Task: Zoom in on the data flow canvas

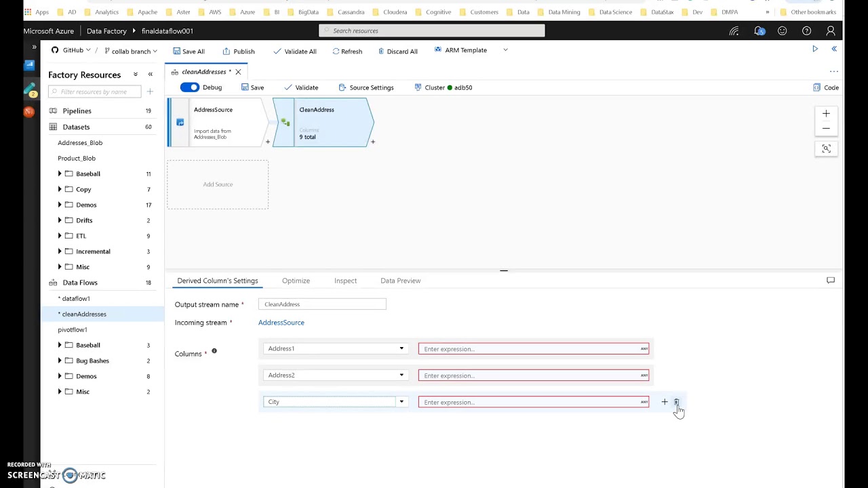Action: coord(826,114)
